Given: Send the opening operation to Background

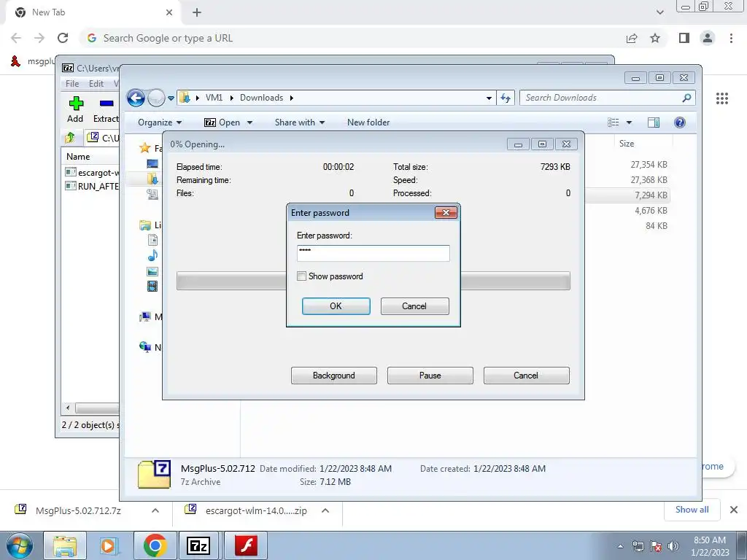Looking at the screenshot, I should click(x=333, y=376).
